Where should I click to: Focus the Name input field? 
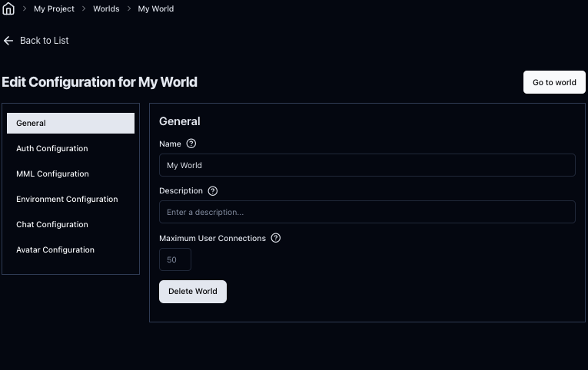pyautogui.click(x=367, y=165)
